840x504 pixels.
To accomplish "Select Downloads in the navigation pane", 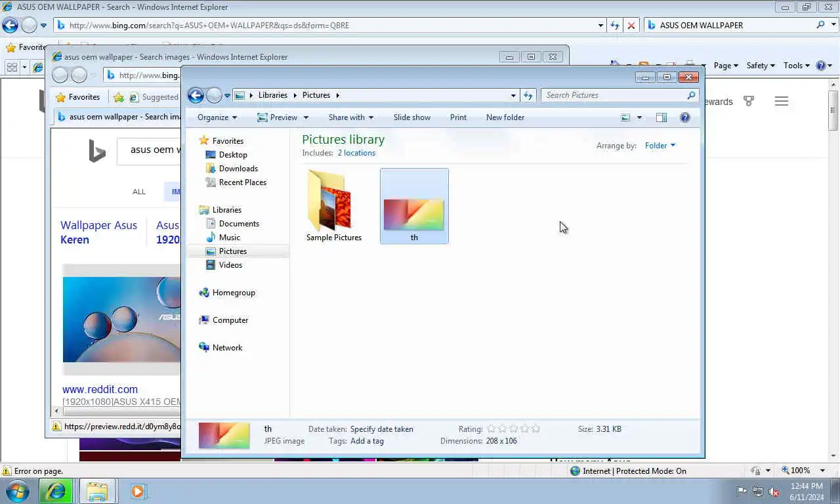I will pos(238,169).
